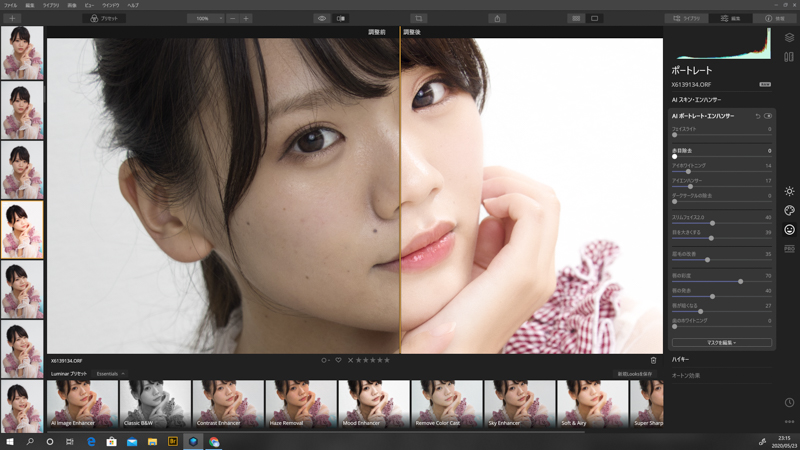Rate the image five stars
Screen dimensions: 800x450
[387, 360]
